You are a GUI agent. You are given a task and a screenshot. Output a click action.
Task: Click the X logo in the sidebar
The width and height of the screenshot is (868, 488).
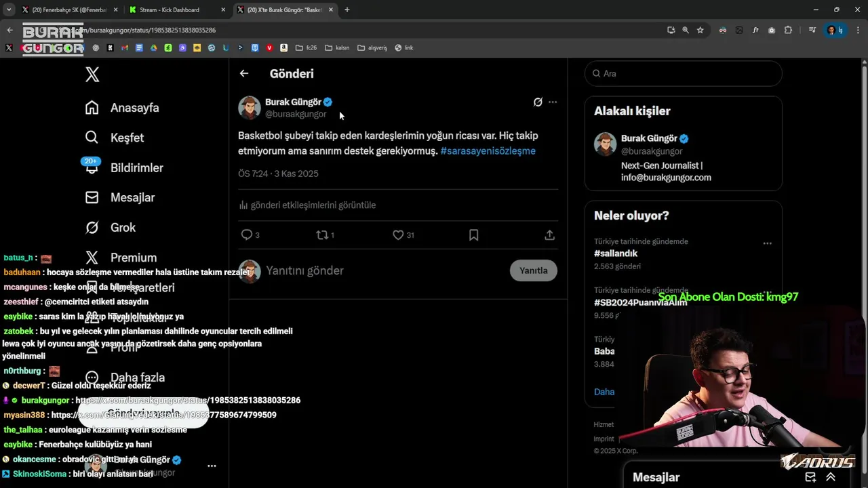tap(92, 74)
